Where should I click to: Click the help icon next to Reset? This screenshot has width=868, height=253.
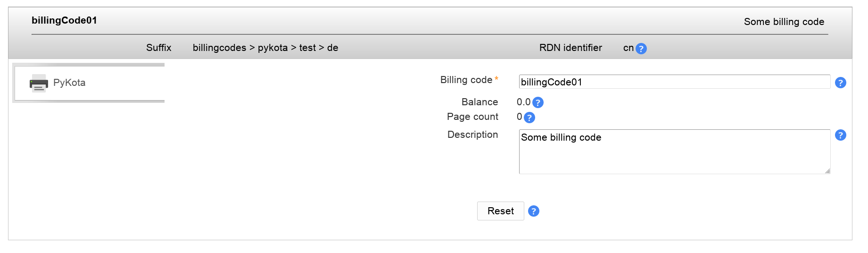click(x=533, y=211)
